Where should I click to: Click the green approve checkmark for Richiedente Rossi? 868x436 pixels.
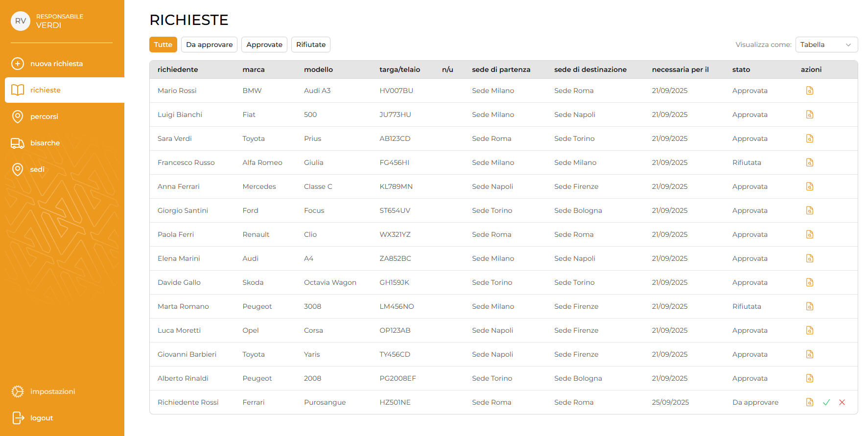click(x=826, y=402)
